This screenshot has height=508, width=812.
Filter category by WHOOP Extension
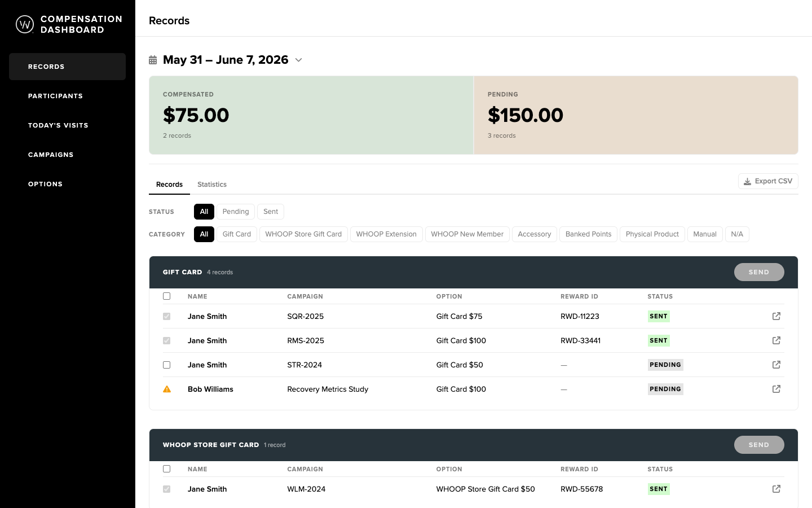386,234
